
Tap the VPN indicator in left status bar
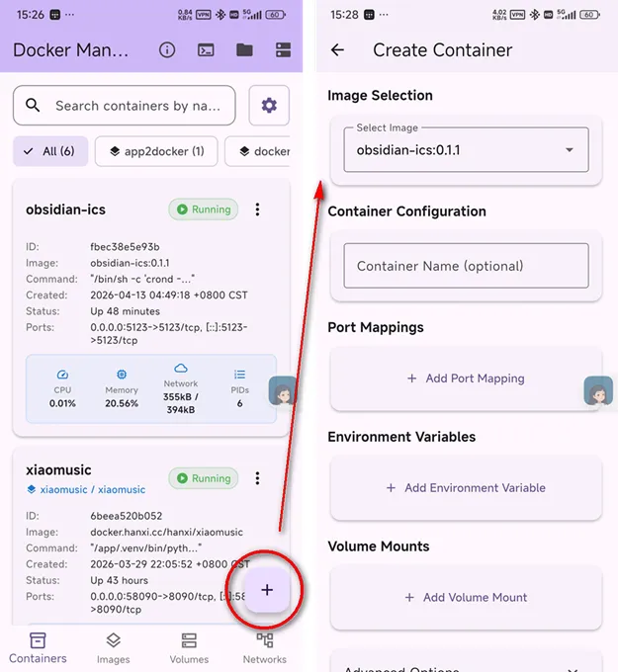coord(204,15)
